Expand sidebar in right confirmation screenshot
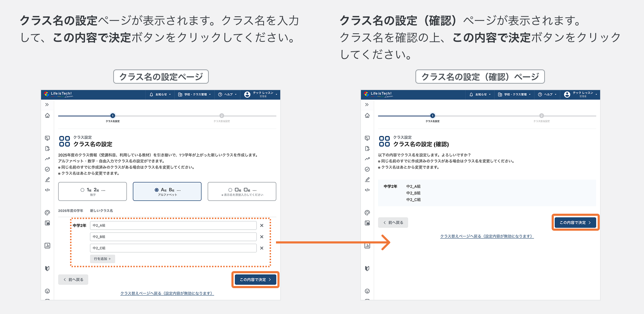 [367, 105]
